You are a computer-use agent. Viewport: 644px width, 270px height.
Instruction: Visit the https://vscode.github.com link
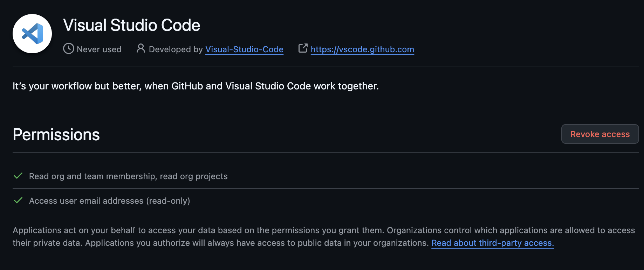click(362, 49)
